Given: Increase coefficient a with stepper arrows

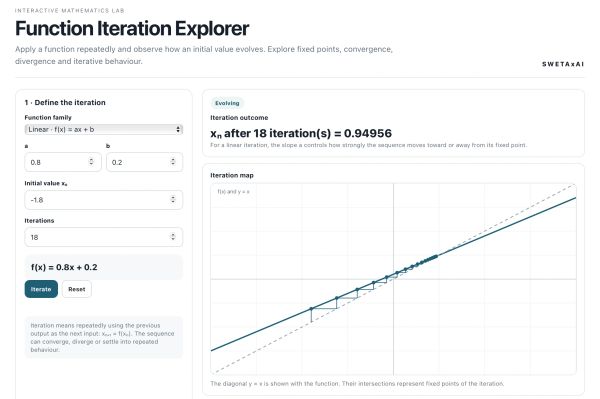Looking at the screenshot, I should [91, 161].
